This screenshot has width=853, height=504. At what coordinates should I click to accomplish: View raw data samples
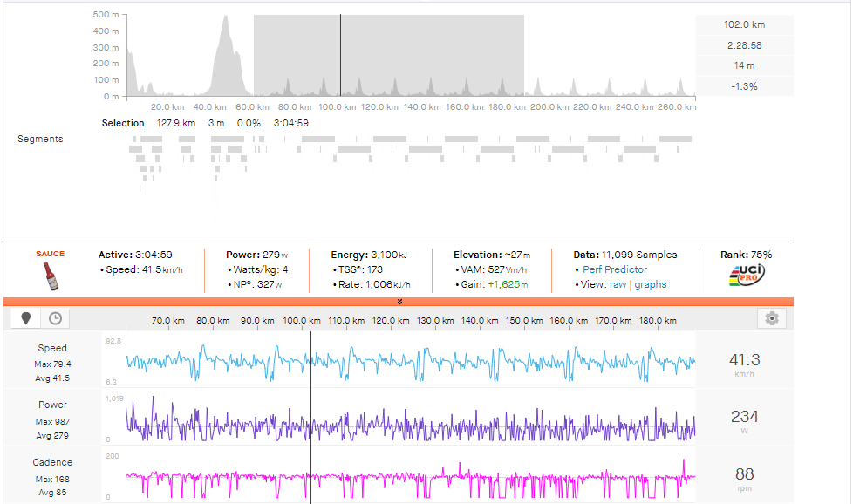[617, 284]
